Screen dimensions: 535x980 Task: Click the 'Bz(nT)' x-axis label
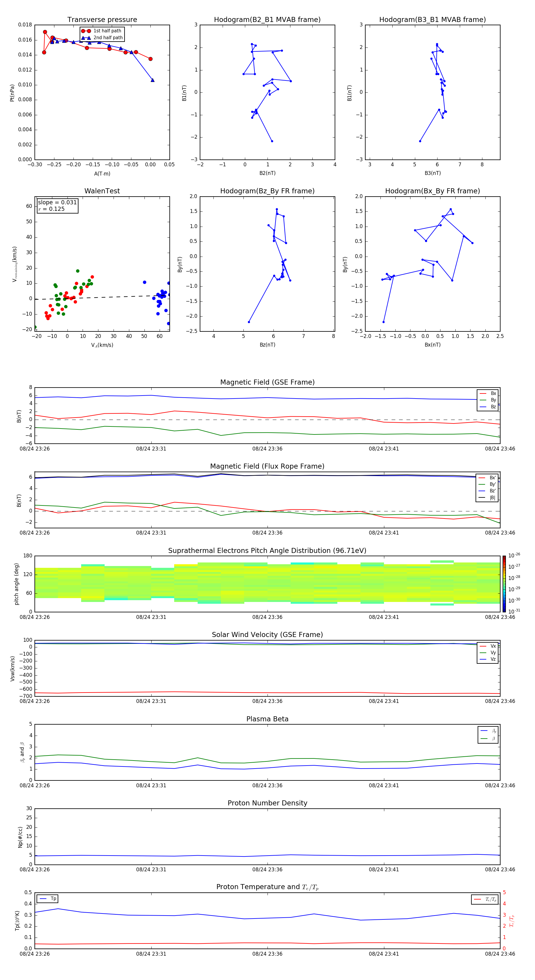267,345
